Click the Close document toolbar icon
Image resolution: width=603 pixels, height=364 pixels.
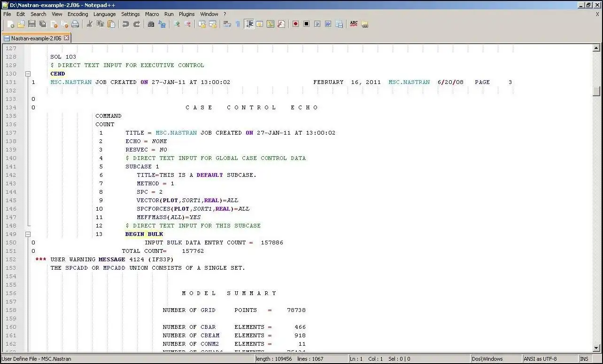point(54,24)
